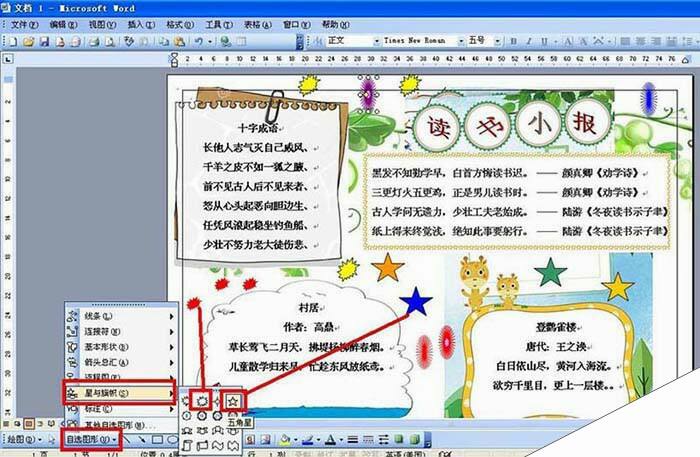Expand the 线条 submenu

pyautogui.click(x=121, y=316)
